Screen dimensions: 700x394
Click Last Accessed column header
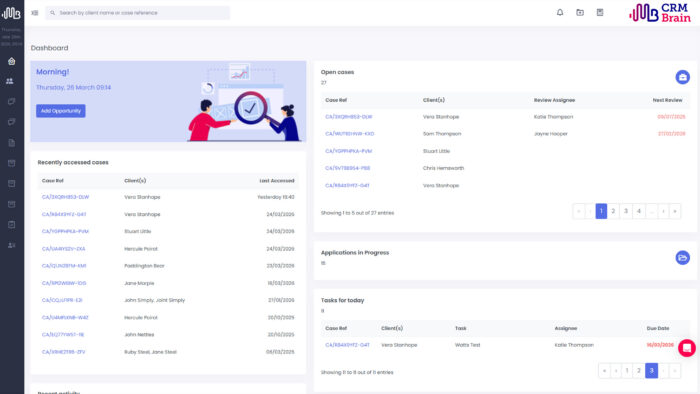277,181
